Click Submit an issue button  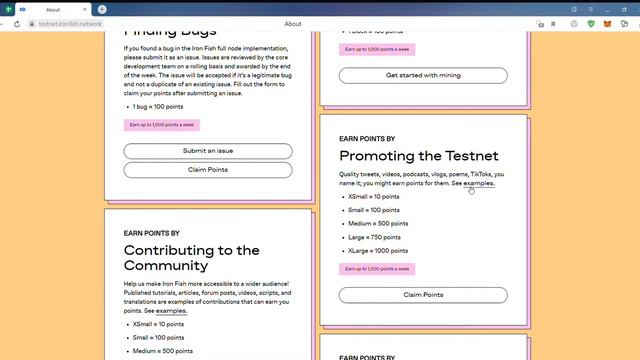tap(208, 151)
